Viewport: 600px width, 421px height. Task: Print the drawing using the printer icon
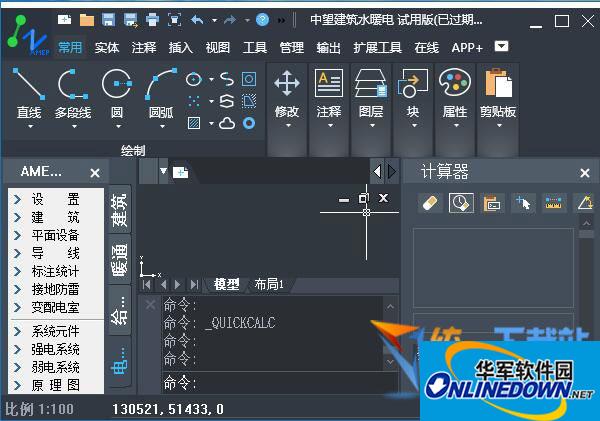click(x=153, y=20)
